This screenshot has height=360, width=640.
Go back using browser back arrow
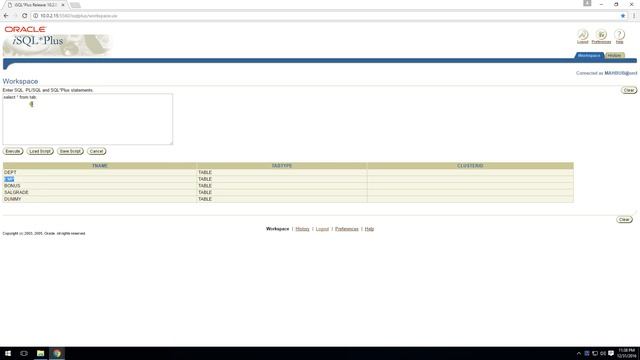click(x=6, y=16)
